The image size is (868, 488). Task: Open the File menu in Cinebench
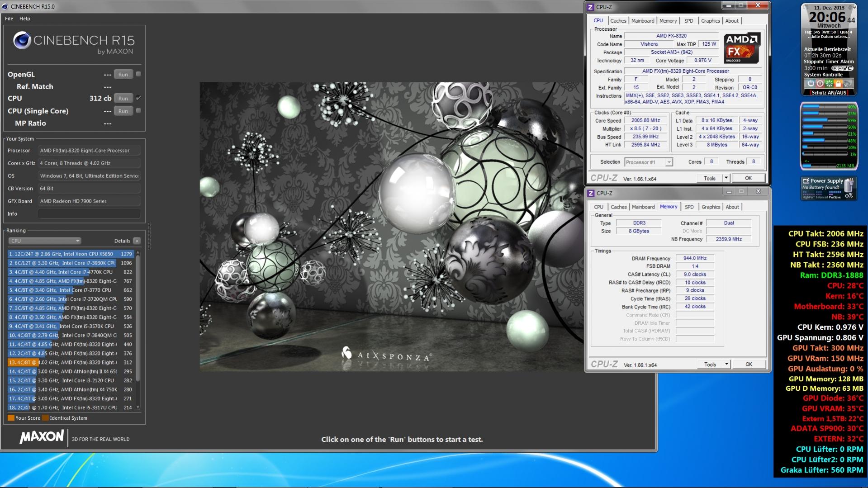coord(9,19)
